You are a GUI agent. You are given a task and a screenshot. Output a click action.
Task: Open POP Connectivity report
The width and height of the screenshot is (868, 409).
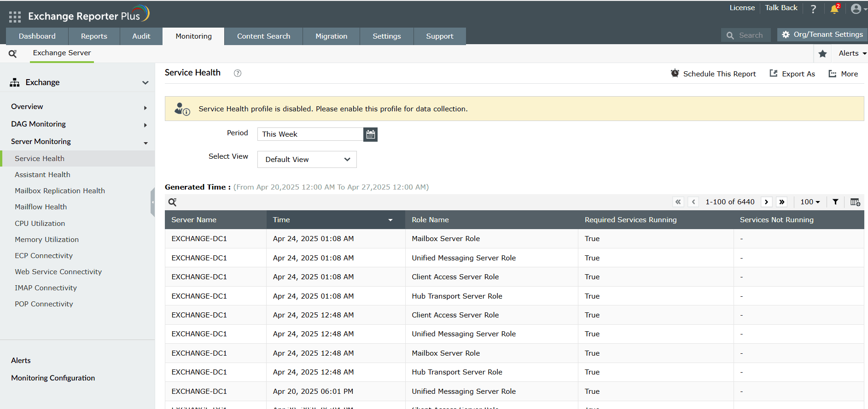pos(44,304)
